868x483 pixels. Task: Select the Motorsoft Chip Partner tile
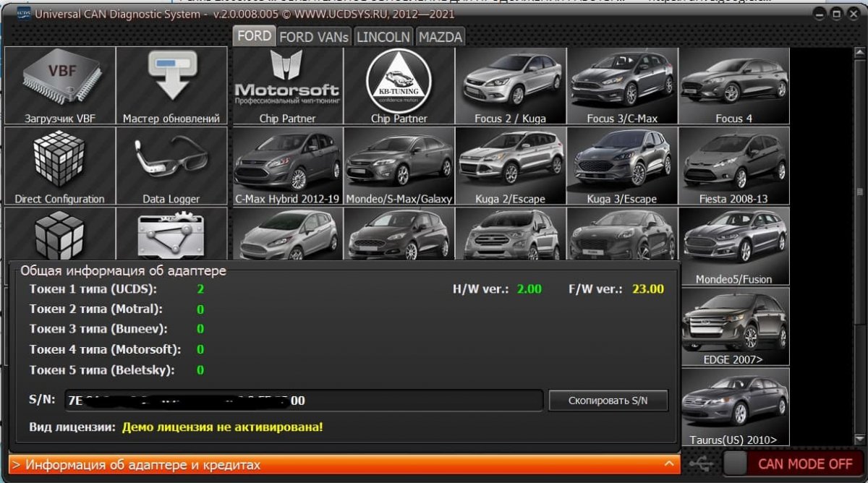(287, 86)
